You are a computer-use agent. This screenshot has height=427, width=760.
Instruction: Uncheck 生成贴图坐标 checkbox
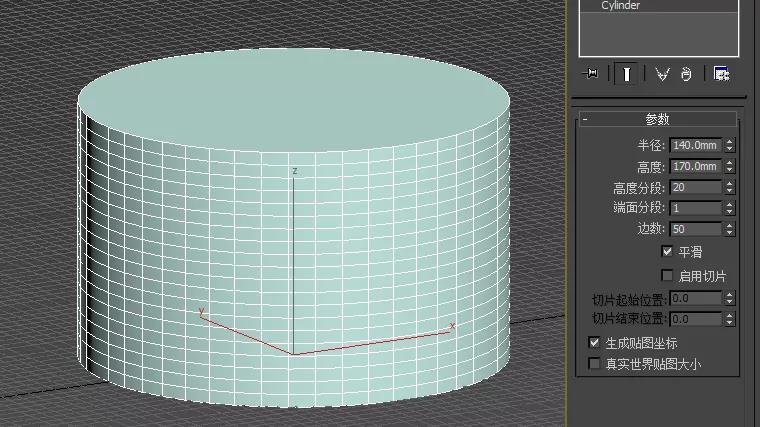[x=594, y=342]
